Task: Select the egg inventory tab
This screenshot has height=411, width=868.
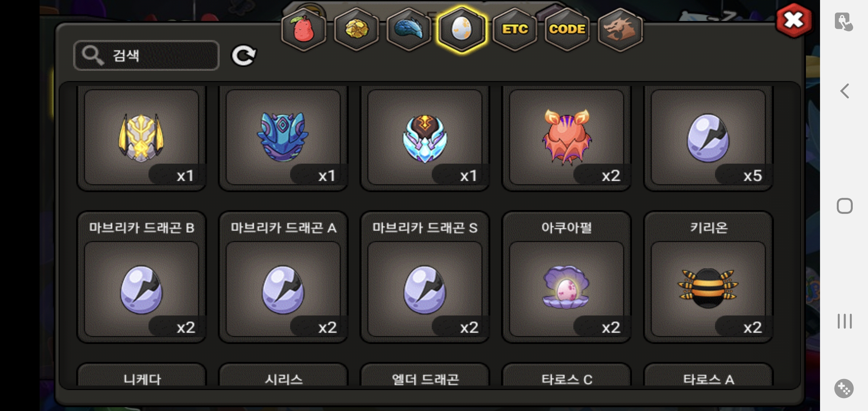Action: 461,30
